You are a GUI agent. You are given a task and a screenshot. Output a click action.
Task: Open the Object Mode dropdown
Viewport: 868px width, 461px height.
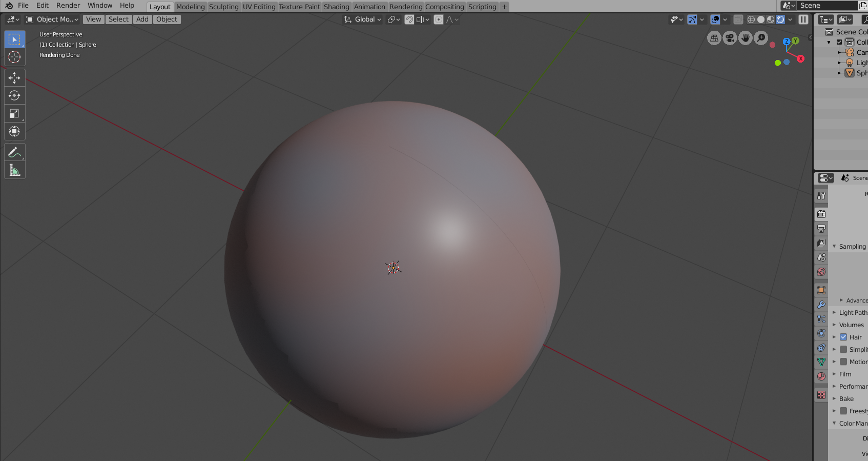pos(53,19)
